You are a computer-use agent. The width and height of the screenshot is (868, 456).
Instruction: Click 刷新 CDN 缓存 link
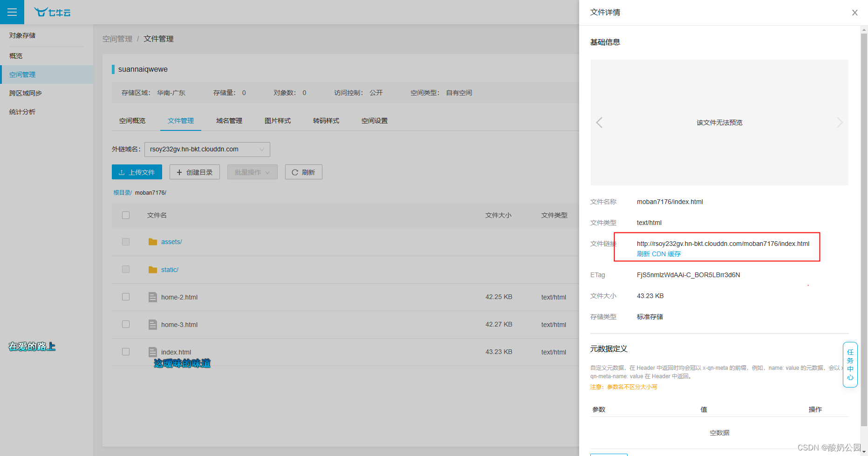pos(659,254)
